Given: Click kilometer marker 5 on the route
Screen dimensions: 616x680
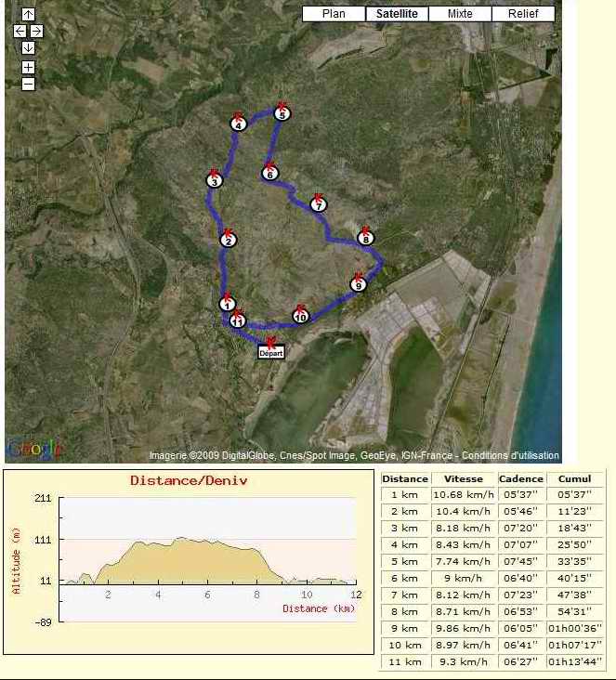Looking at the screenshot, I should pyautogui.click(x=282, y=112).
